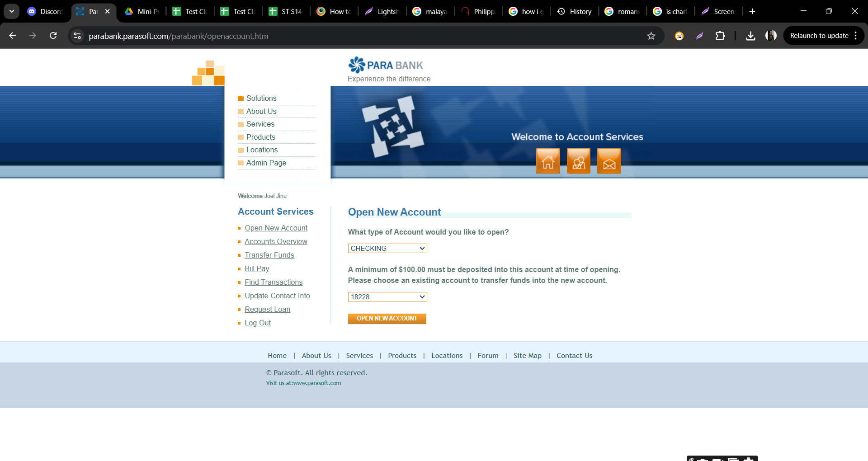Click the Request Loan link

268,310
